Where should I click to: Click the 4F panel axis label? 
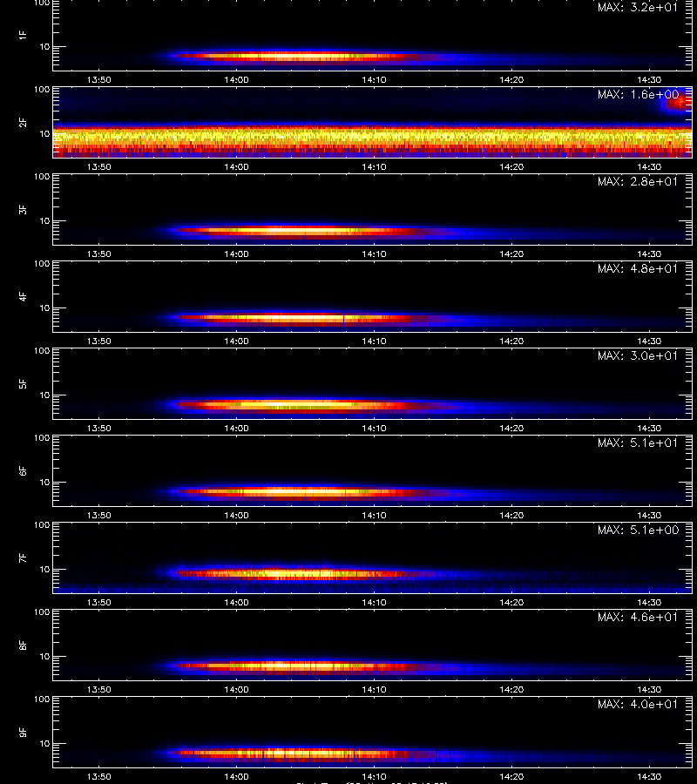(x=23, y=296)
